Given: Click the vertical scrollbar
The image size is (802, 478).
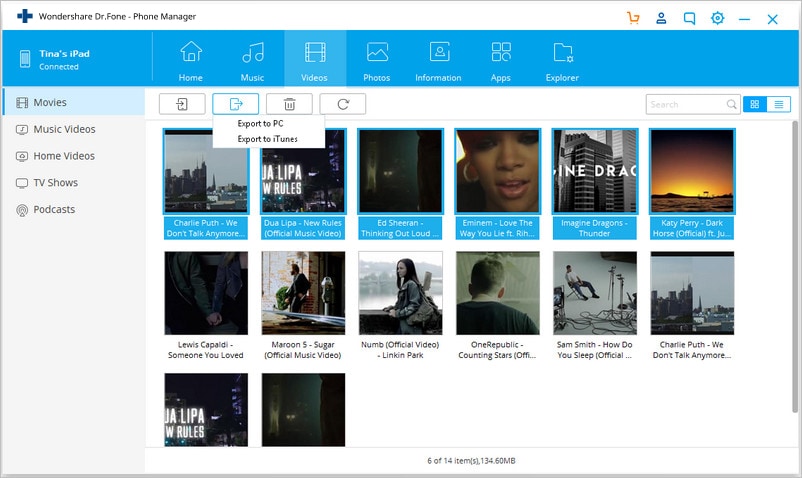Looking at the screenshot, I should (x=794, y=266).
